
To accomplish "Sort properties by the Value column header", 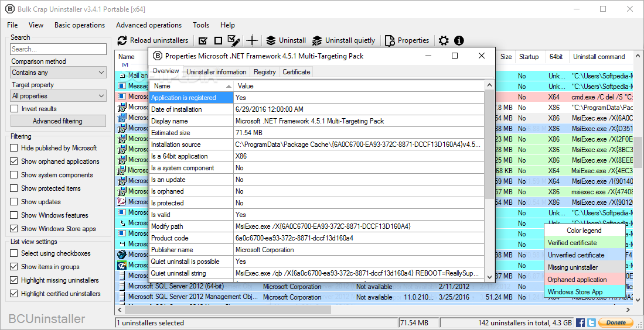I will point(359,86).
